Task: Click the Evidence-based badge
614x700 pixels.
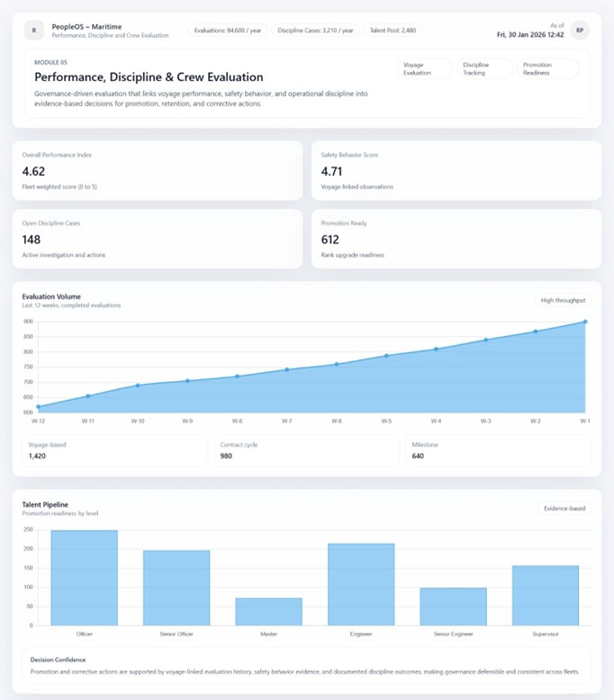Action: click(x=564, y=508)
